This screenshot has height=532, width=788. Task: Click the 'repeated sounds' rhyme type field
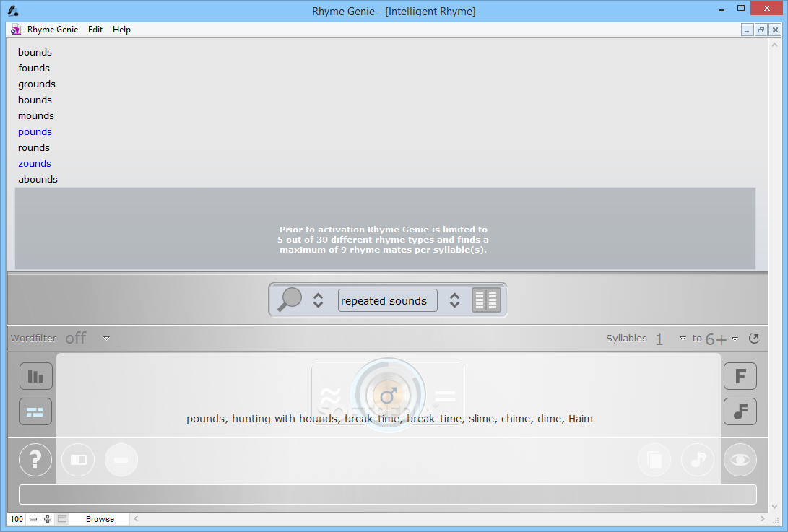pos(387,300)
